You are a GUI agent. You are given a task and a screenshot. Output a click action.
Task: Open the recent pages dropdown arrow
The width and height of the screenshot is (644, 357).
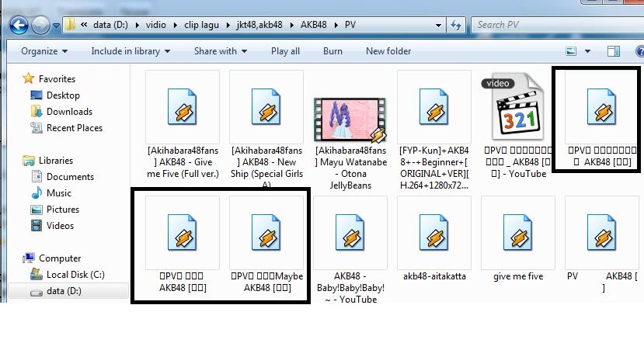[x=56, y=26]
